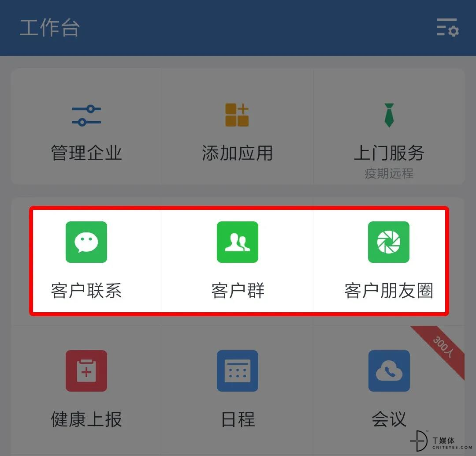Screen dimensions: 476x456
Task: Click the 工作台 header title
Action: (x=50, y=27)
